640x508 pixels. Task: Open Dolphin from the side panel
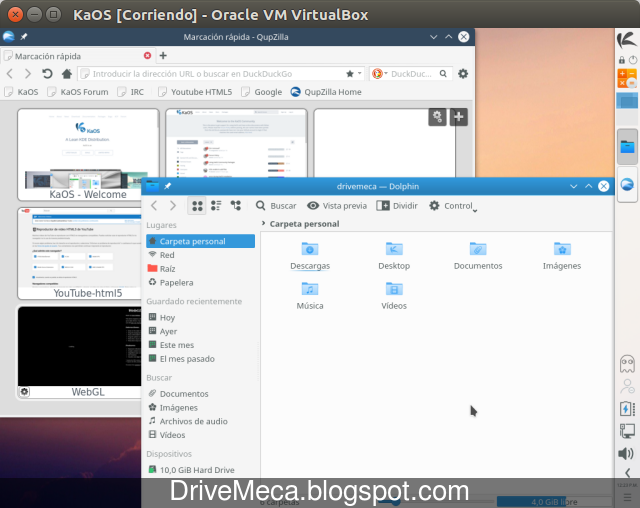pos(627,146)
